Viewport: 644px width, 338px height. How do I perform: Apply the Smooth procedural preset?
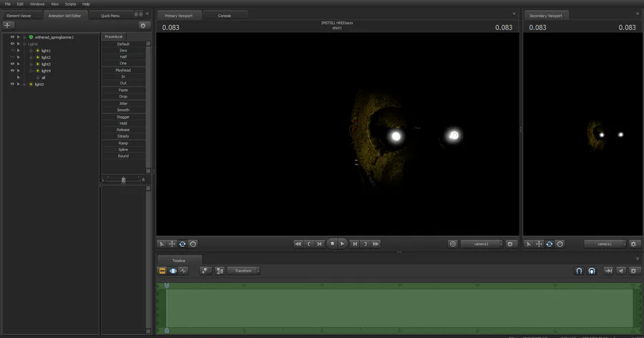coord(123,110)
